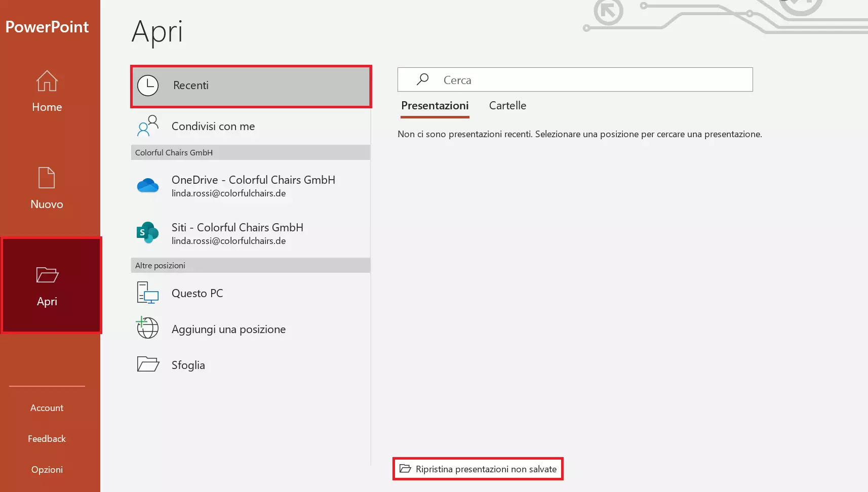Screen dimensions: 868x492
Task: Click the Colorful Chairs GmbH section header
Action: tap(251, 152)
